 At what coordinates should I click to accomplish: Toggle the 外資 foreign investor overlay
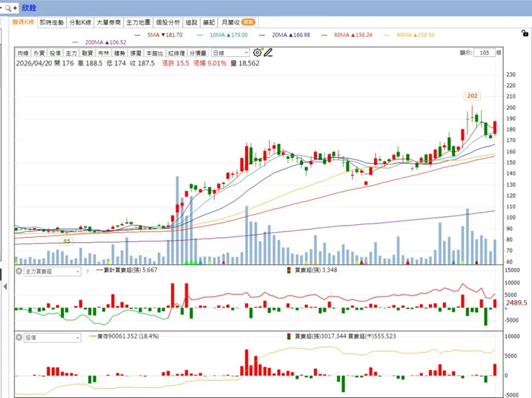tap(39, 53)
